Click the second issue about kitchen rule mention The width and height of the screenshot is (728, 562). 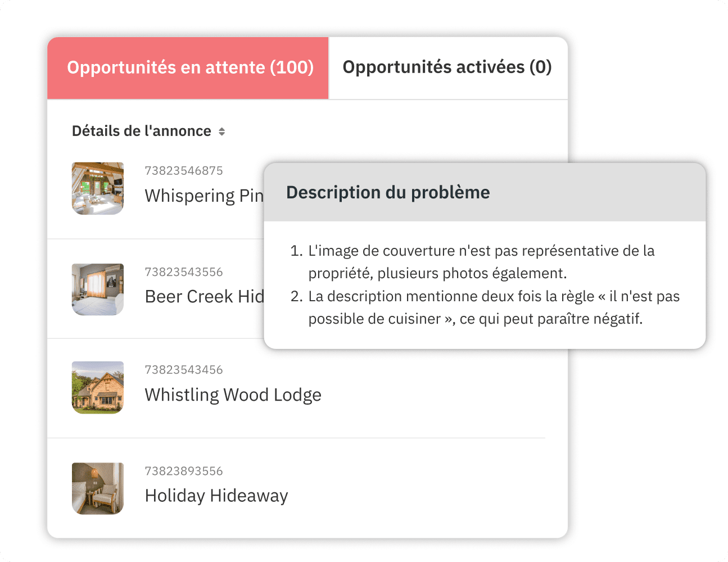tap(494, 307)
